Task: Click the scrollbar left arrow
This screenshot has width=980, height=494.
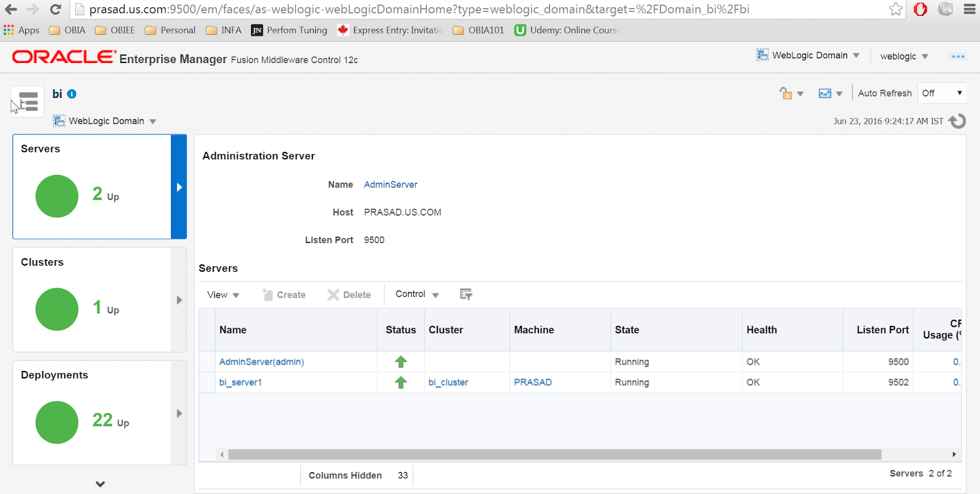Action: click(222, 454)
